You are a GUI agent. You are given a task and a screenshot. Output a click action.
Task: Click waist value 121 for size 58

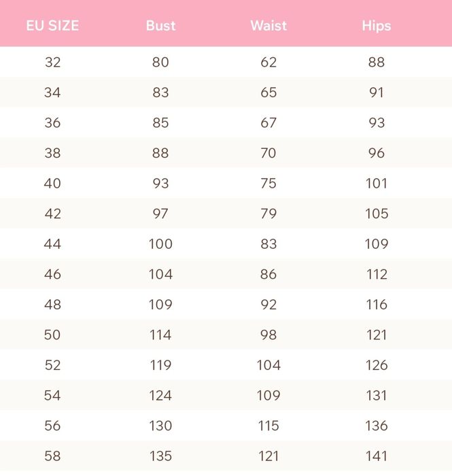(x=268, y=456)
